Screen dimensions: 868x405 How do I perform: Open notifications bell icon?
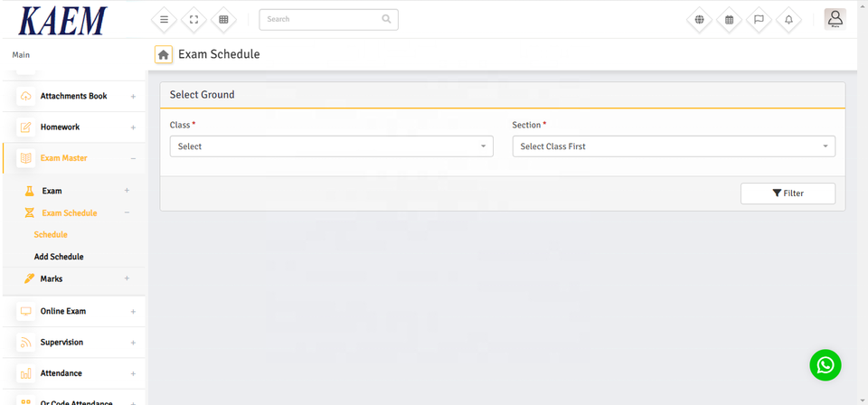pyautogui.click(x=788, y=20)
